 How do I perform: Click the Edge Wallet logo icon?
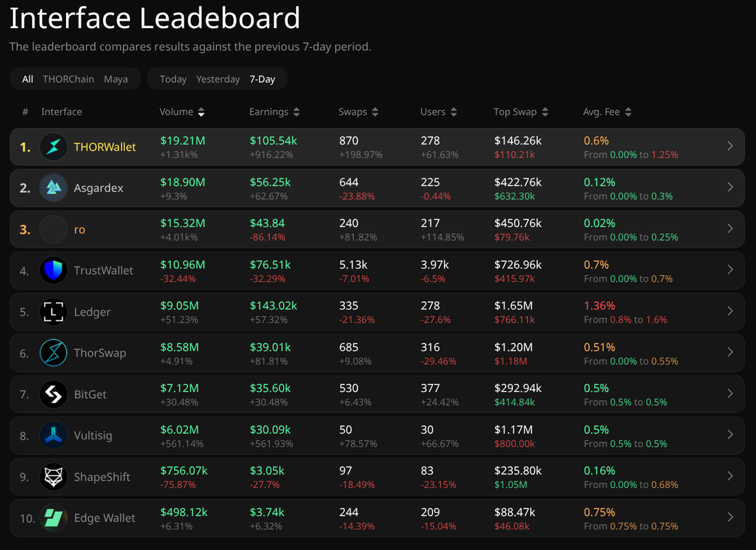click(53, 518)
